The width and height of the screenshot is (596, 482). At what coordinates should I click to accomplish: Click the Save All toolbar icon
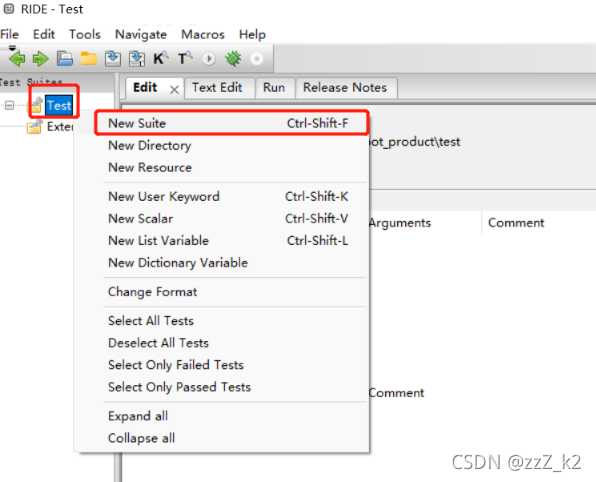coord(137,59)
